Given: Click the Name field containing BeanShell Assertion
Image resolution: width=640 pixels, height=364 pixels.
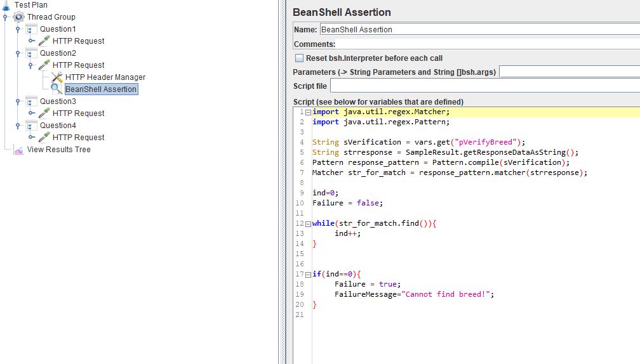Looking at the screenshot, I should [x=479, y=29].
